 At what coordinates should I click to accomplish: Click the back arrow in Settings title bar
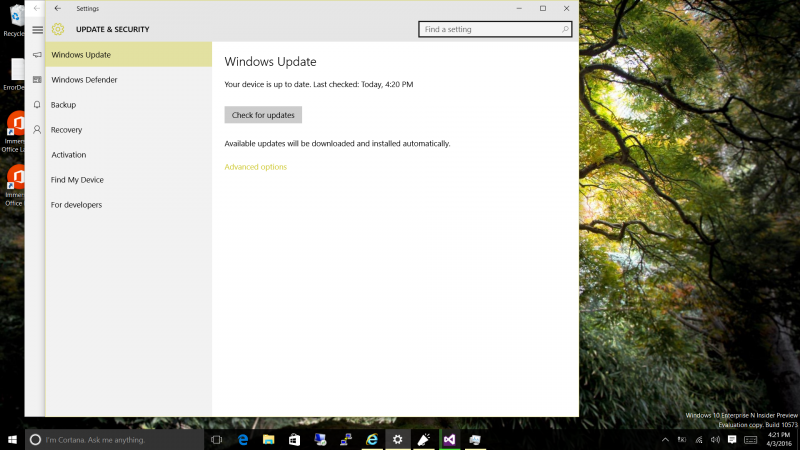coord(57,8)
